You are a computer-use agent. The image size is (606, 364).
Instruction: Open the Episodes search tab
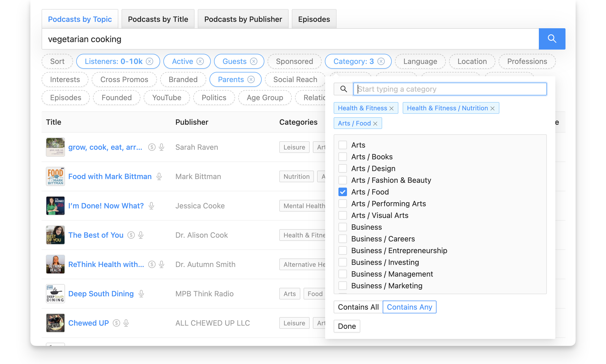point(314,19)
